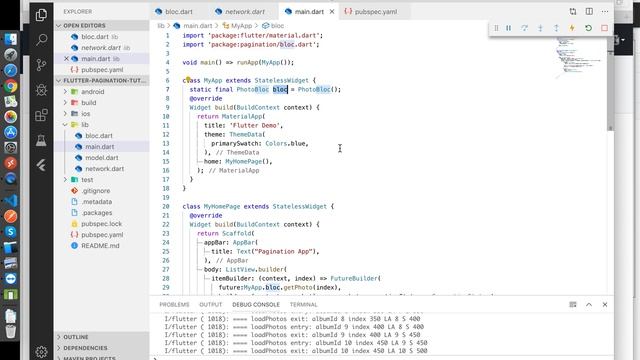Select the Debug Console tab

pos(256,304)
